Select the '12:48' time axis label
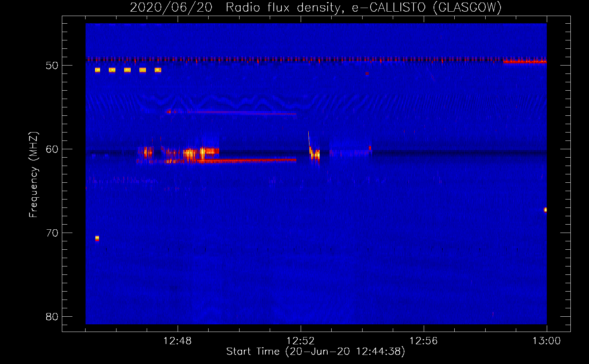 (x=177, y=341)
